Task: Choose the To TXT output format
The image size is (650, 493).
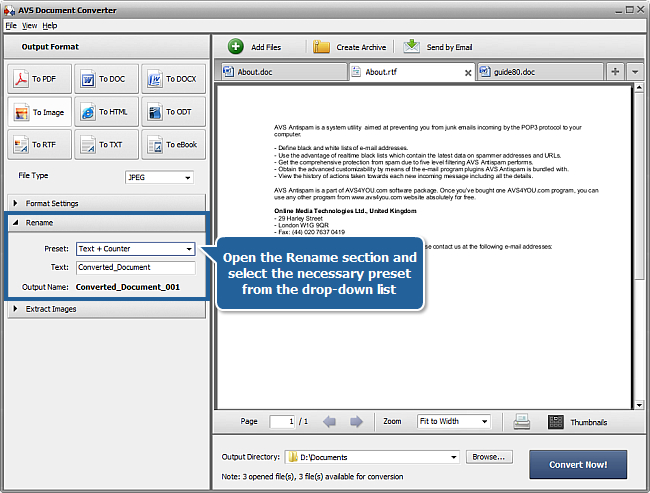Action: [107, 145]
